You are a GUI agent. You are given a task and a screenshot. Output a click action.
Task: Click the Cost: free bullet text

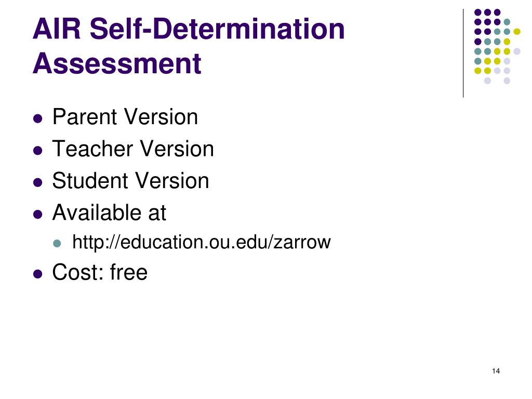pos(100,272)
